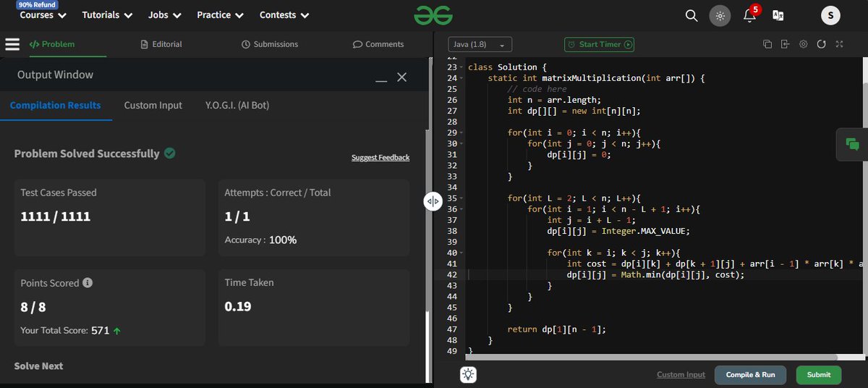The image size is (868, 388).
Task: Open the language translate icon
Action: point(778,15)
